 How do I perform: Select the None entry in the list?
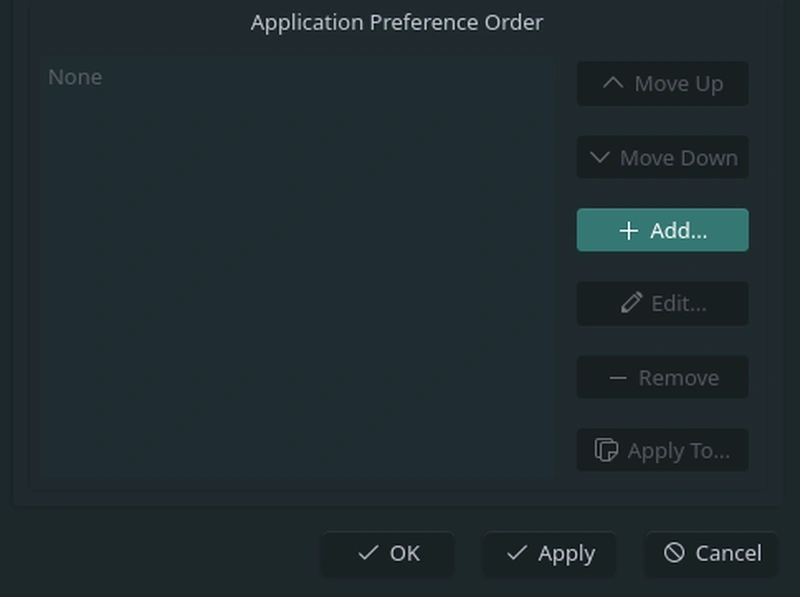pos(75,77)
